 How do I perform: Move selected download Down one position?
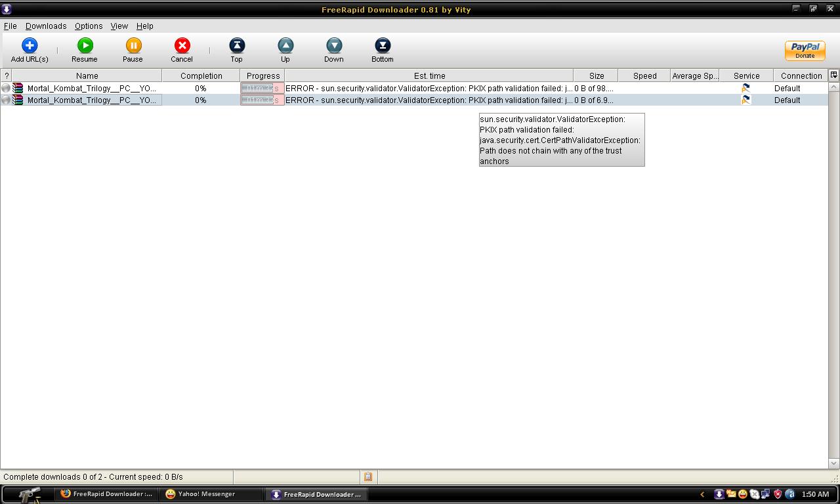click(334, 46)
